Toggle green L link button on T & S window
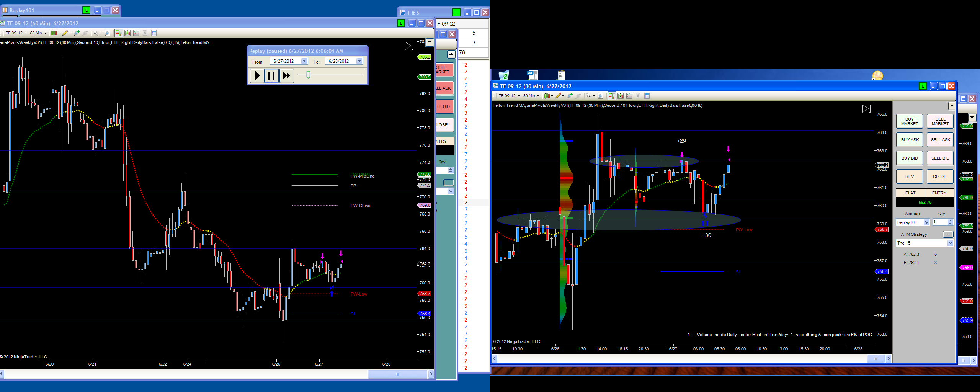This screenshot has width=980, height=392. click(456, 13)
